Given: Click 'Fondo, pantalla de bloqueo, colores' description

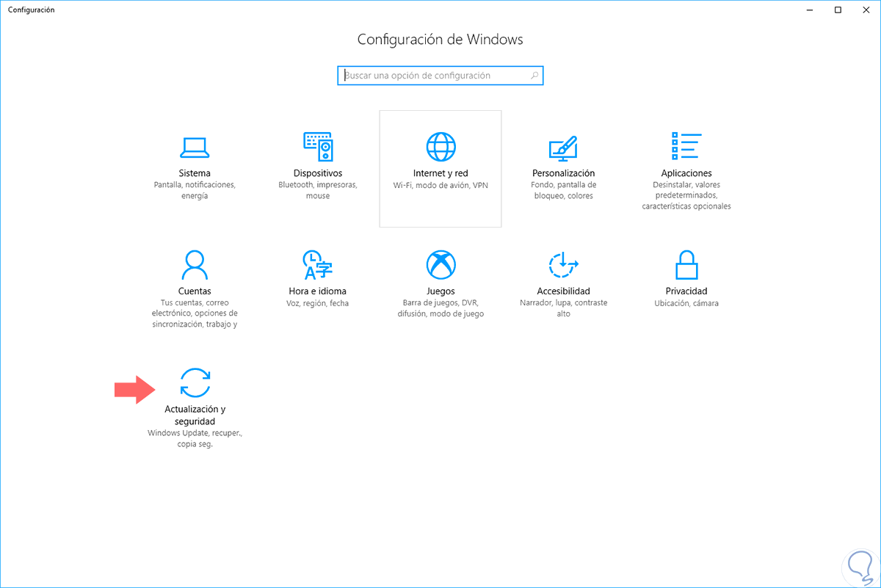Looking at the screenshot, I should click(563, 191).
